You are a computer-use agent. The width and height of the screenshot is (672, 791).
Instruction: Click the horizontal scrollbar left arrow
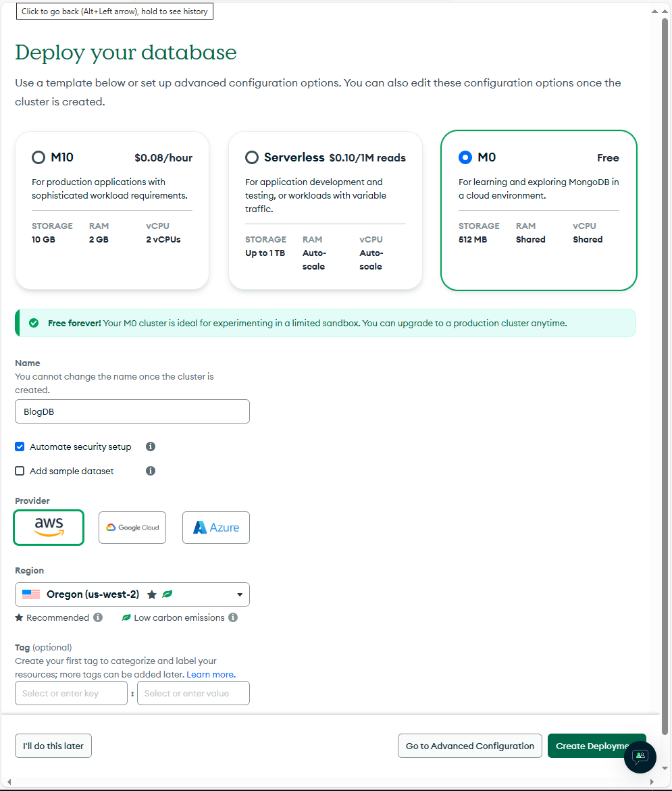[9, 782]
